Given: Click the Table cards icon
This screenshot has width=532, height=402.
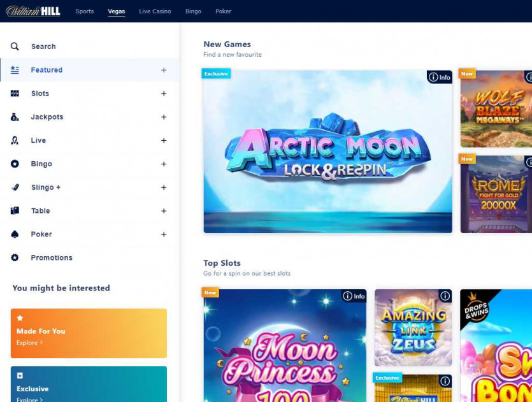Looking at the screenshot, I should (x=15, y=211).
